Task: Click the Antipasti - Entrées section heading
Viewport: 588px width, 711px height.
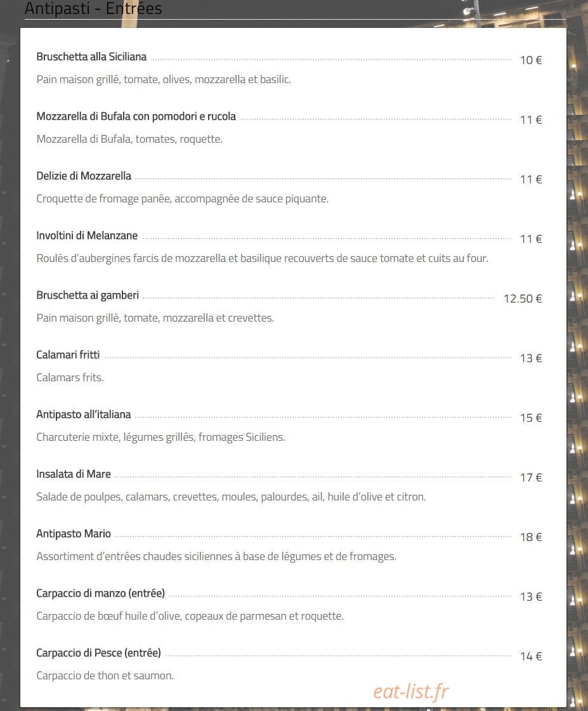Action: click(93, 8)
